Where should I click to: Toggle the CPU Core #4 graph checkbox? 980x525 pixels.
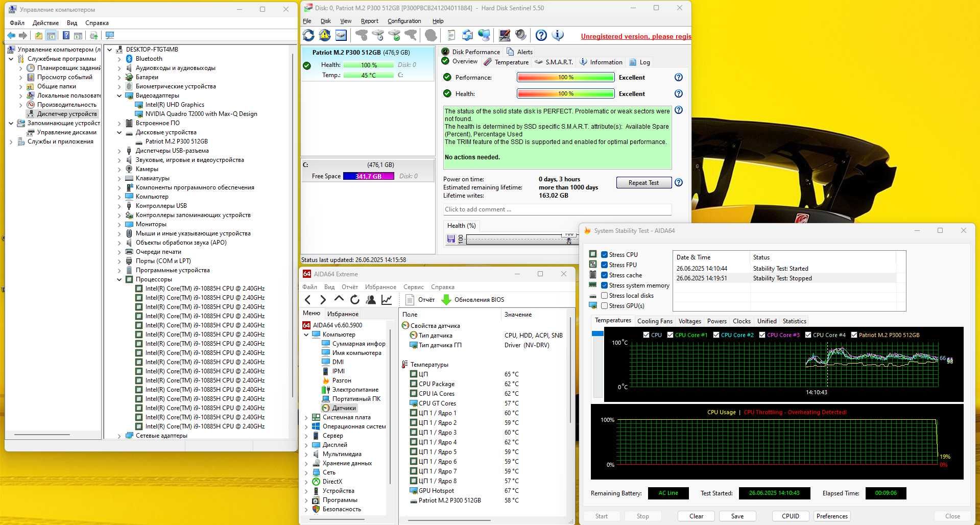tap(808, 335)
